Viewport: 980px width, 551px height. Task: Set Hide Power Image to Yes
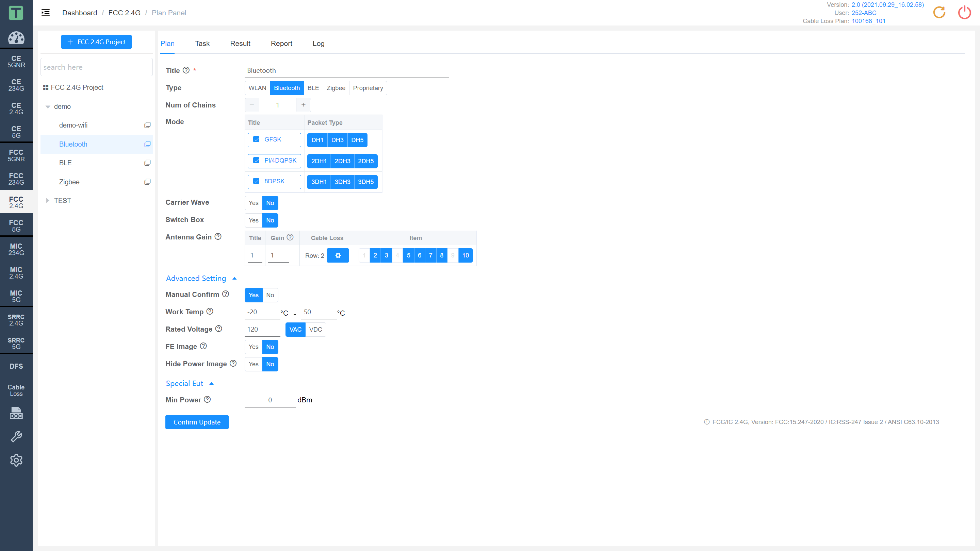[x=254, y=364]
